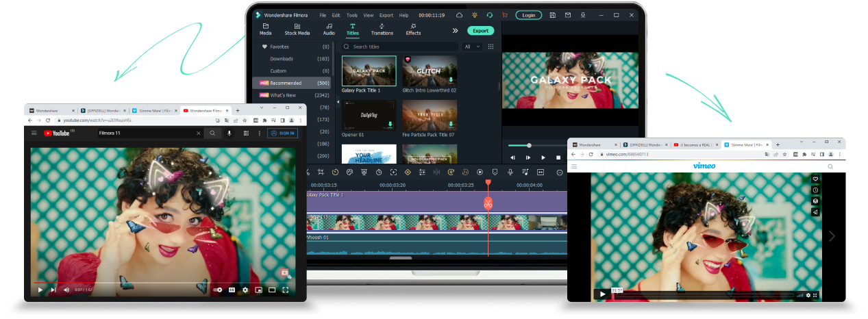
Task: Play the Filmora preview
Action: [543, 157]
